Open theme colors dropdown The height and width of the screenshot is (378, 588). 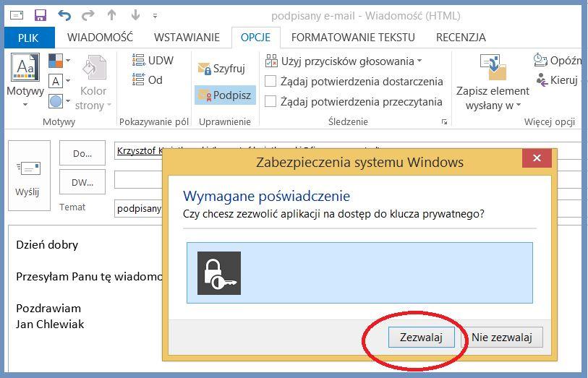pos(59,60)
